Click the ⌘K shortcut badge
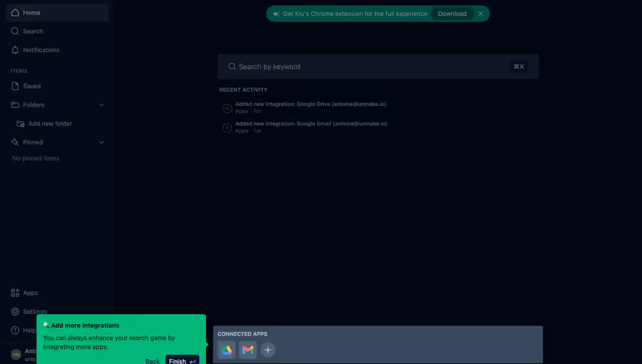This screenshot has height=364, width=642. [x=519, y=66]
